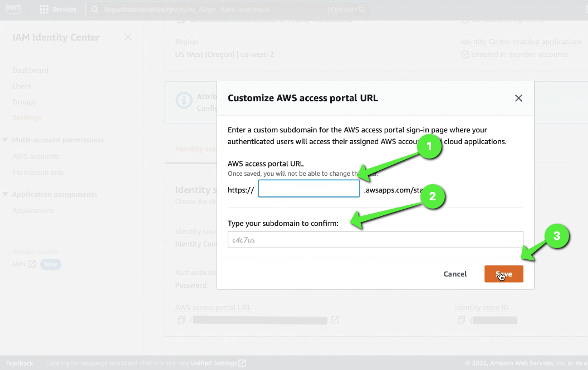This screenshot has height=370, width=588.
Task: Open Applications in sidebar
Action: coord(33,211)
